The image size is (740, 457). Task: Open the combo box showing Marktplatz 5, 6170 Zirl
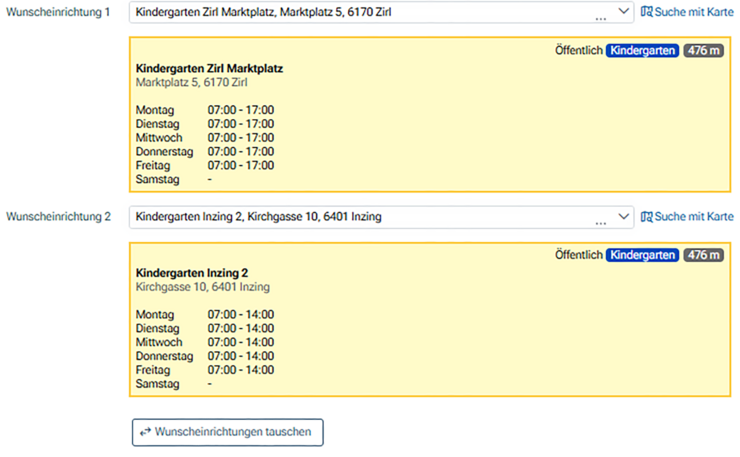pyautogui.click(x=360, y=12)
